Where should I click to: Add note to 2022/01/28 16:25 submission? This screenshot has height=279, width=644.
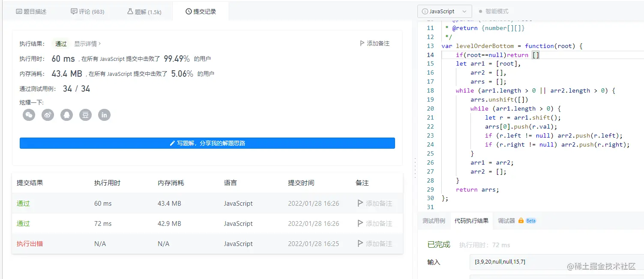(375, 244)
